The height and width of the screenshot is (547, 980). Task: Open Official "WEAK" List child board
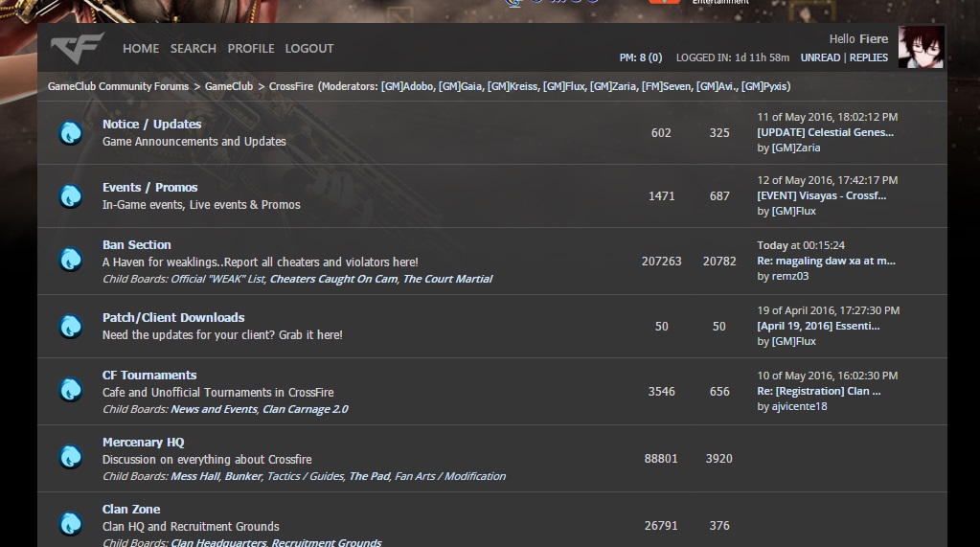tap(218, 279)
